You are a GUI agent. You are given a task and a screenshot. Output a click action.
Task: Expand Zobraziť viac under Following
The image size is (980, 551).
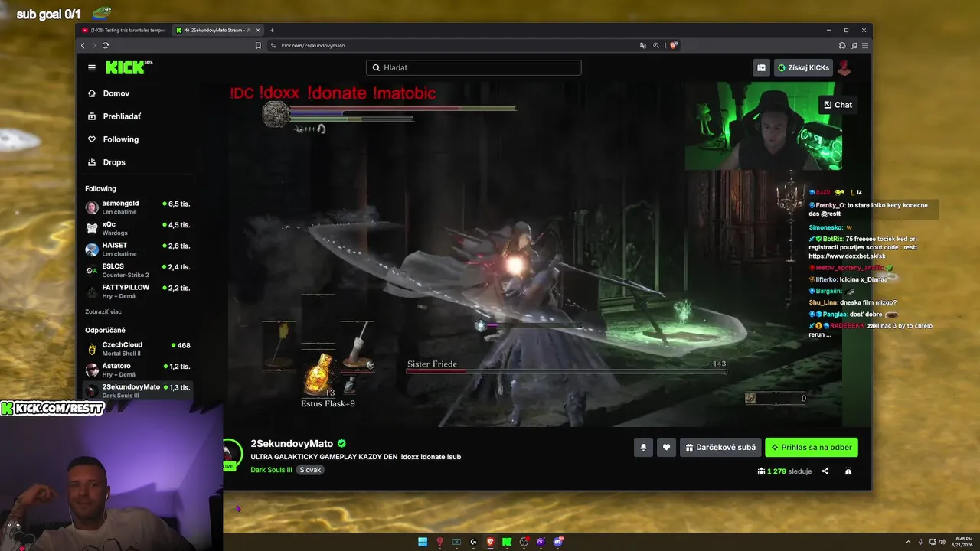coord(103,311)
